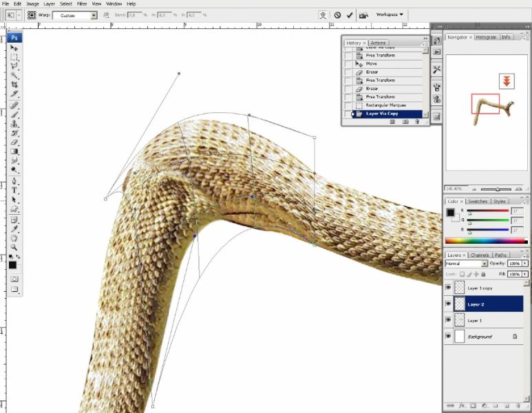Create new adjustment layer
This screenshot has height=413, width=532.
pos(485,405)
